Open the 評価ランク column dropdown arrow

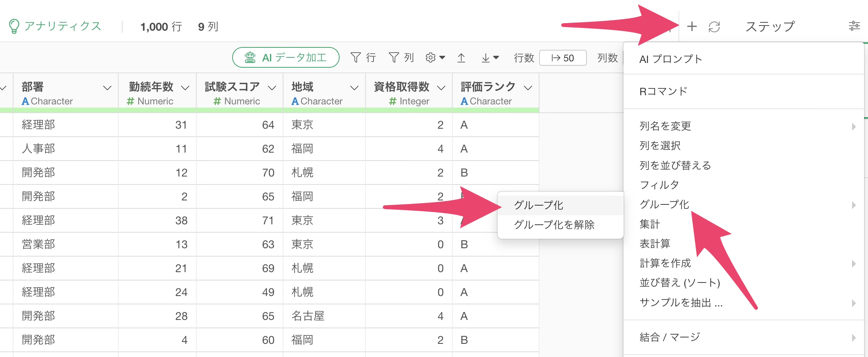(x=528, y=88)
